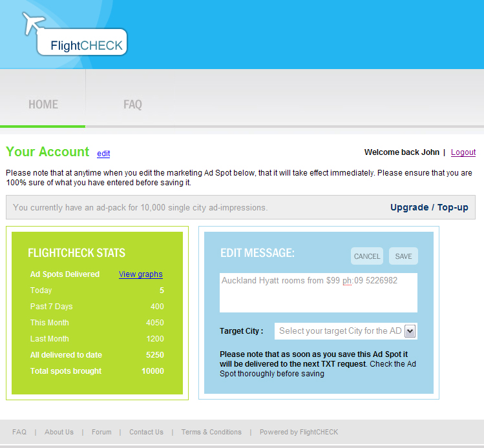The height and width of the screenshot is (448, 484).
Task: Open the Forum footer link
Action: [101, 432]
